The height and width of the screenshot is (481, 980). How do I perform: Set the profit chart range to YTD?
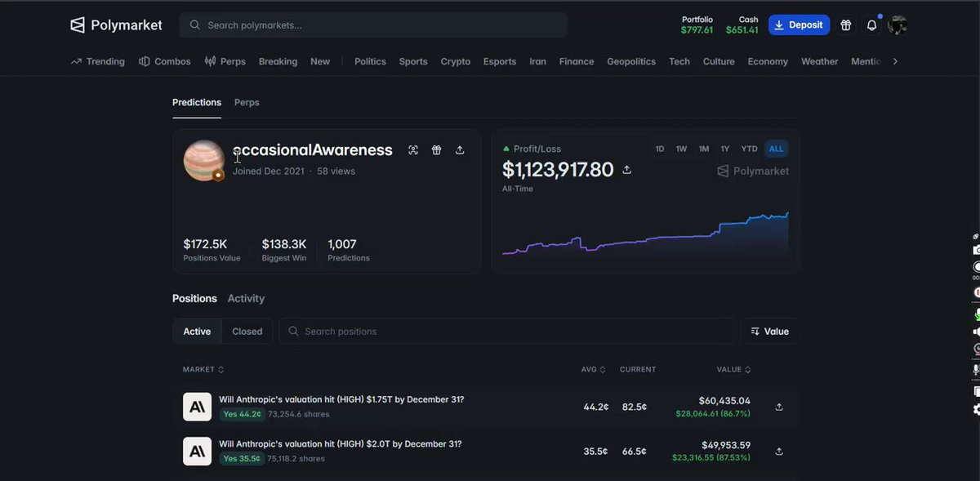click(x=749, y=149)
